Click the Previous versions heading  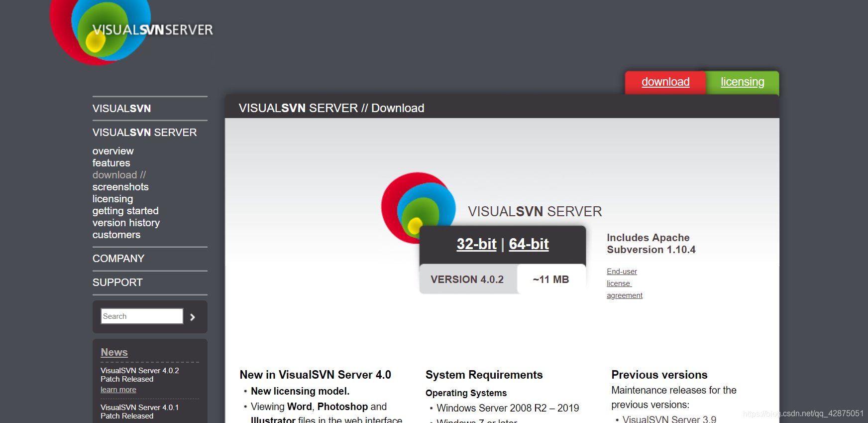pos(659,375)
